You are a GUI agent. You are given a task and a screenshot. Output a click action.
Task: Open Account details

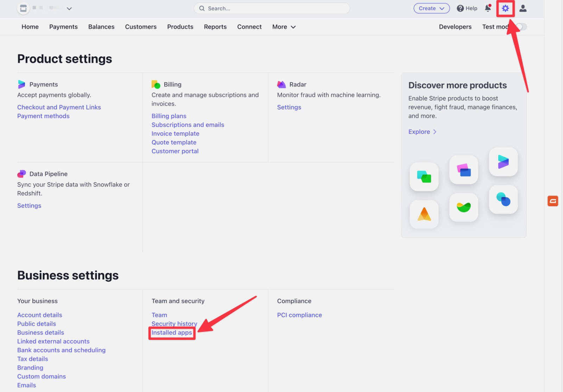click(40, 315)
